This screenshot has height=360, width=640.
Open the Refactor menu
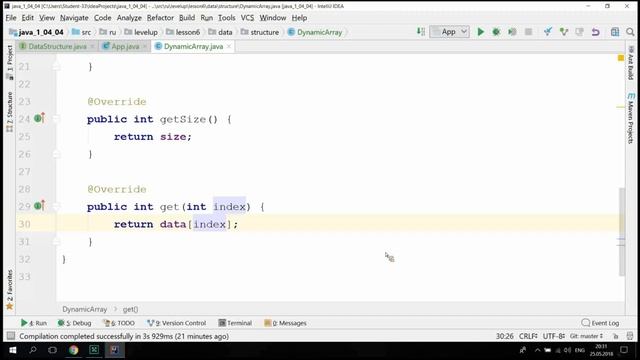[160, 18]
